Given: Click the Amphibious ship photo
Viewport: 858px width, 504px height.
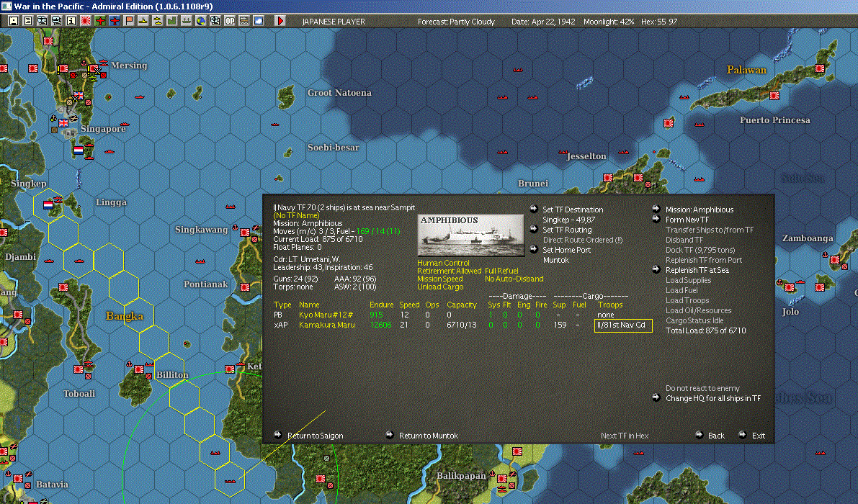Looking at the screenshot, I should click(x=470, y=235).
